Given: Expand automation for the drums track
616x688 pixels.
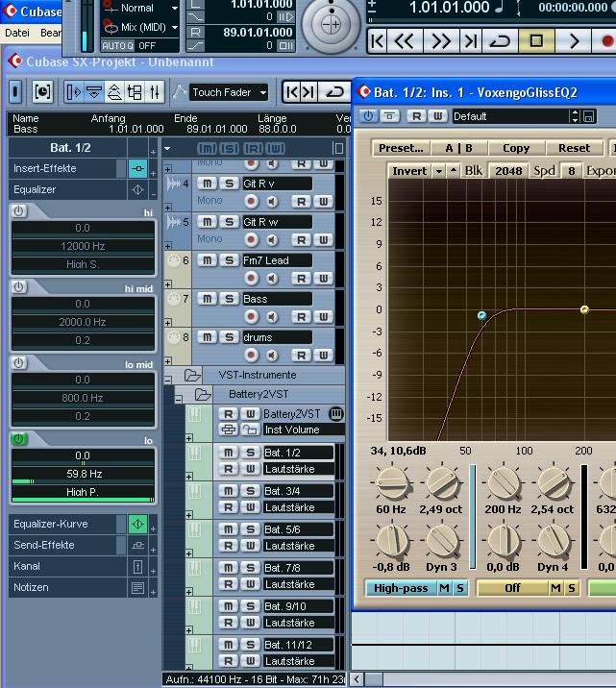Looking at the screenshot, I should (x=168, y=361).
